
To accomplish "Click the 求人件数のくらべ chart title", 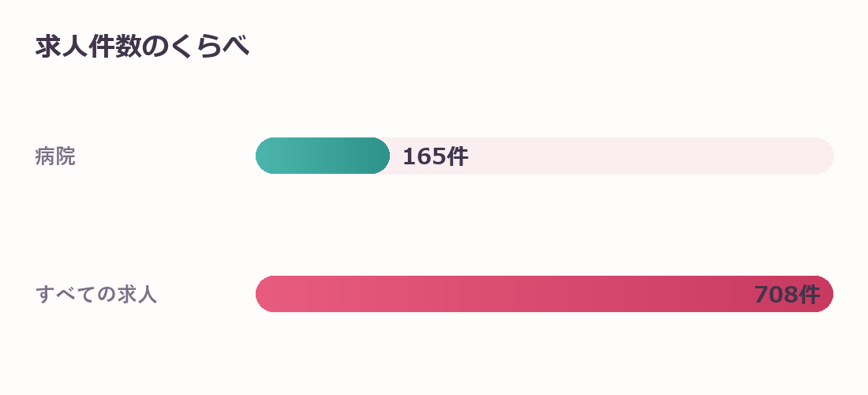I will (142, 47).
